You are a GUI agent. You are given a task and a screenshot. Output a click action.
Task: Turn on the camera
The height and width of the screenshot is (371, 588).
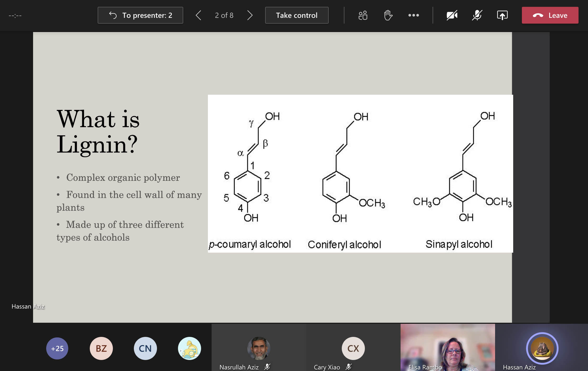452,15
